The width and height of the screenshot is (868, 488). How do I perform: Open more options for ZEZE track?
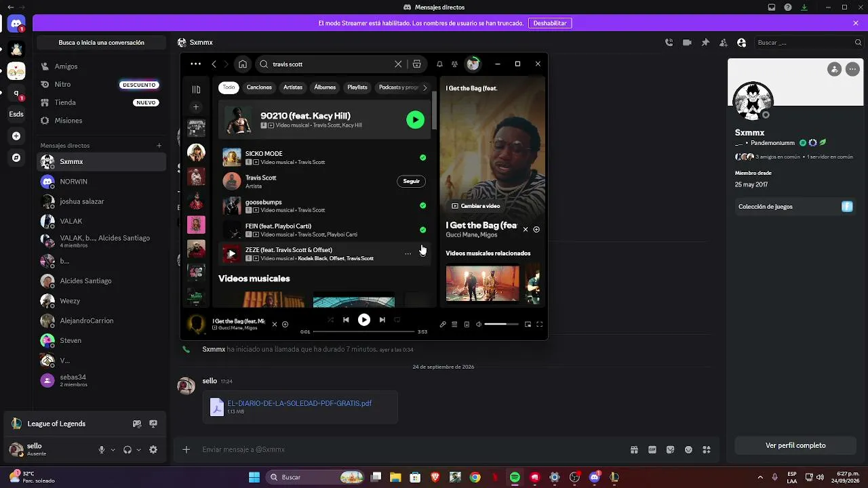408,253
